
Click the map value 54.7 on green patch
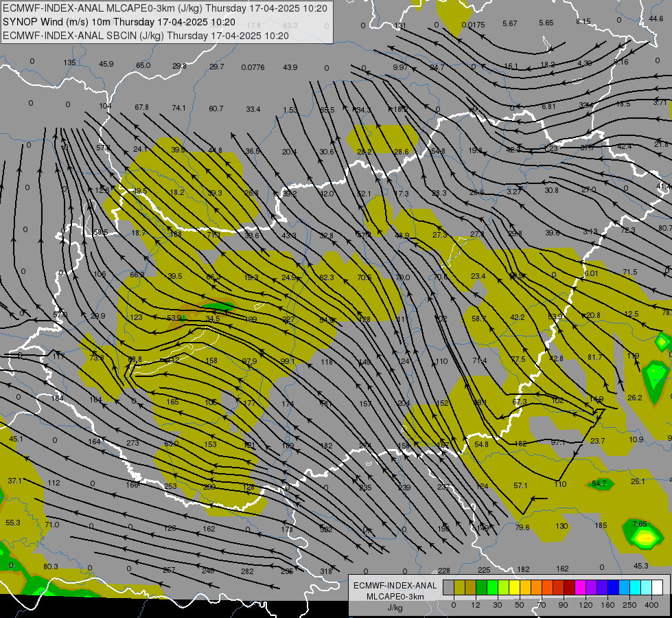point(599,483)
